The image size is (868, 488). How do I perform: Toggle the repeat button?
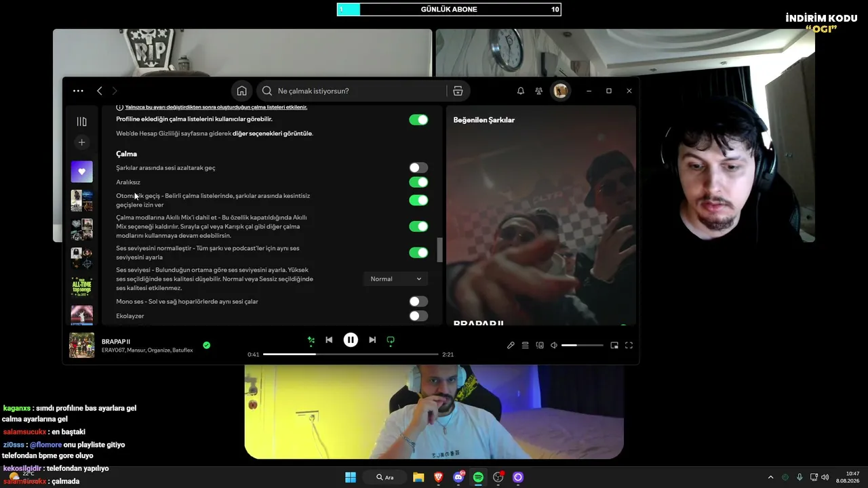tap(391, 340)
